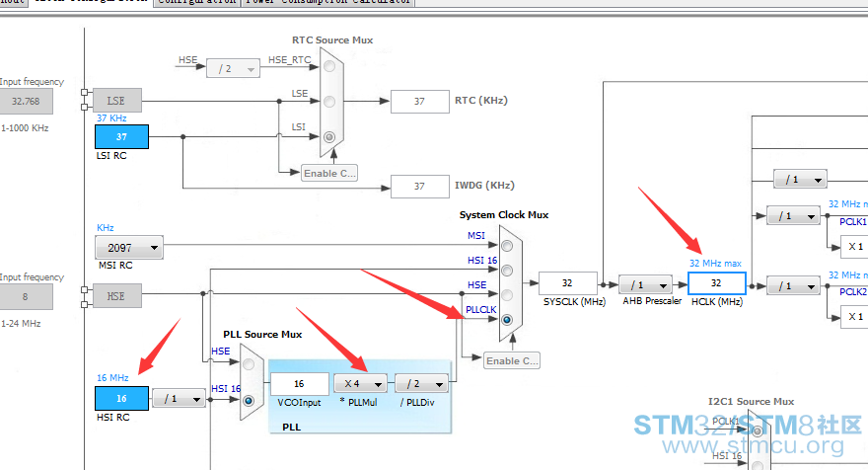Image resolution: width=868 pixels, height=470 pixels.
Task: Click the 'RTC Source Mux' title
Action: pos(332,39)
